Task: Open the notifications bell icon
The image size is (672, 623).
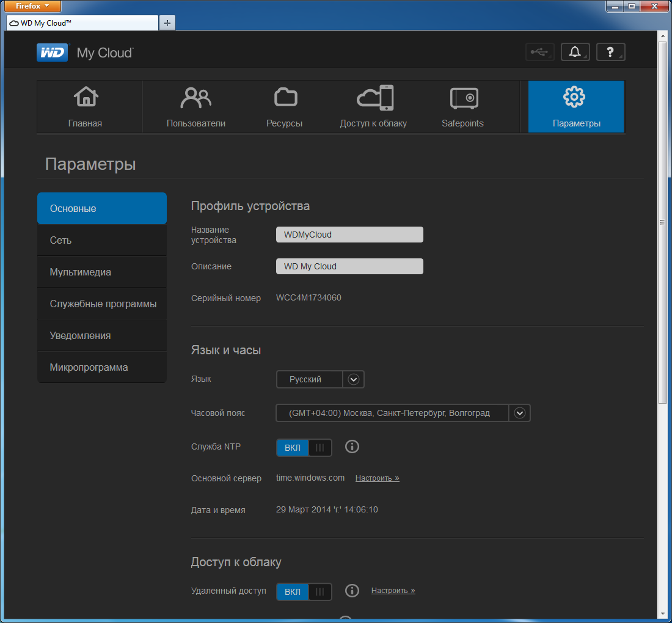Action: (x=575, y=53)
